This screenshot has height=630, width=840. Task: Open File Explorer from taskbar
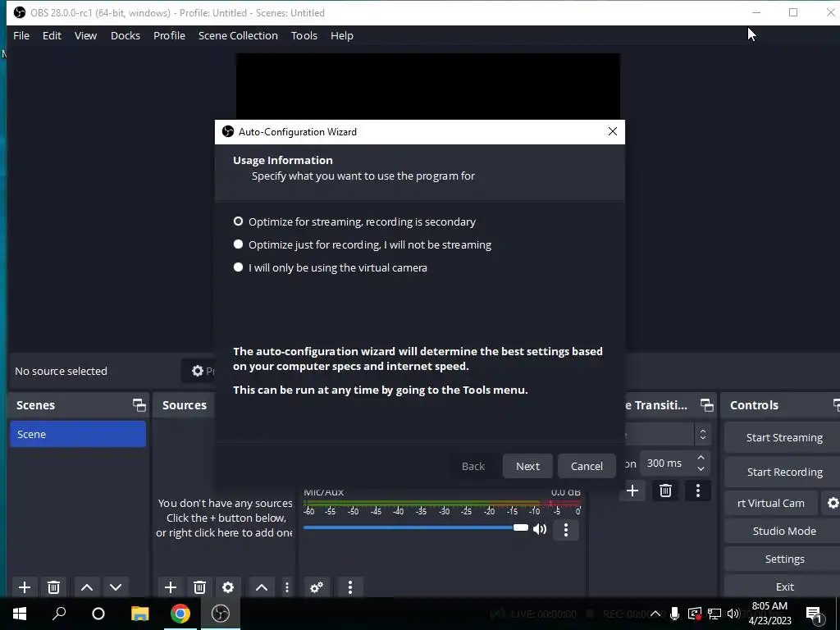pyautogui.click(x=139, y=614)
